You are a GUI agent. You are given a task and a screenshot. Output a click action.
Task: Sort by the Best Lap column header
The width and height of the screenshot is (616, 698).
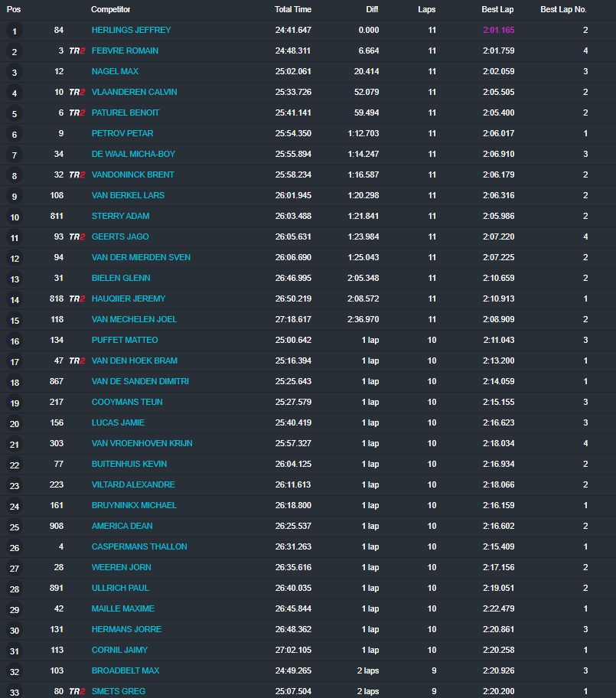tap(497, 10)
